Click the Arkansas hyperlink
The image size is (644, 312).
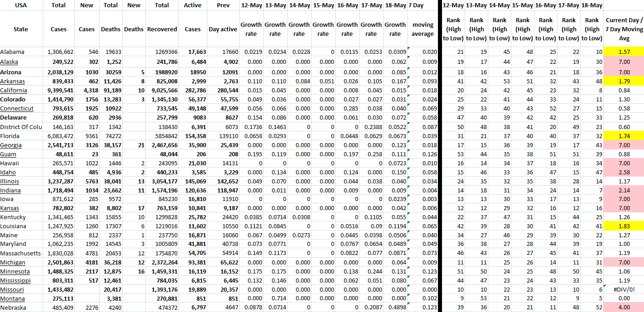[11, 81]
